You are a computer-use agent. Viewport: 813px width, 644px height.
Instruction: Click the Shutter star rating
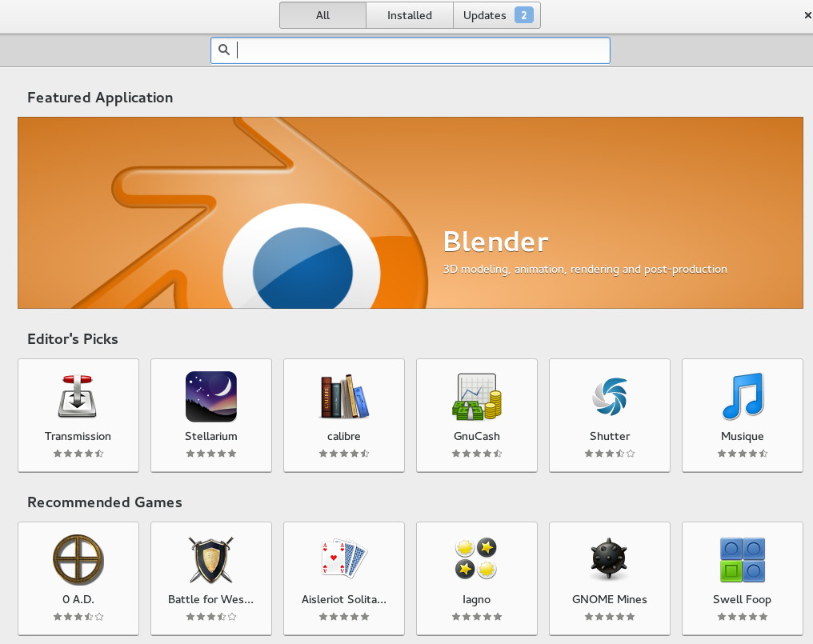coord(610,454)
